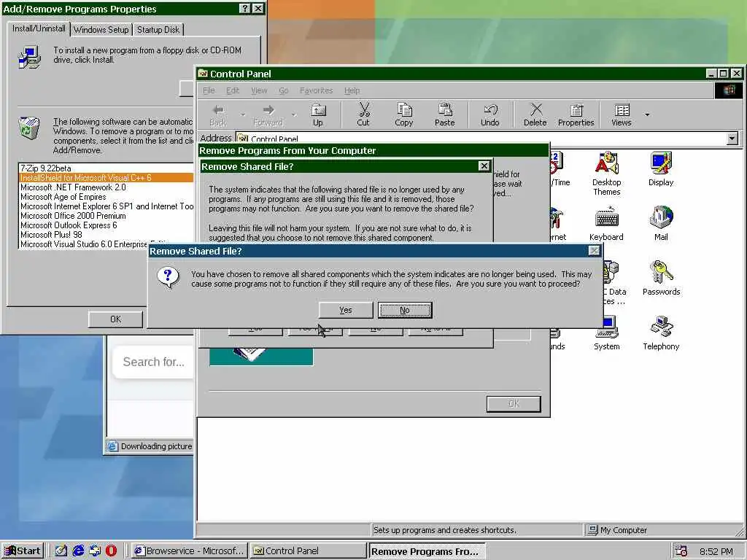747x560 pixels.
Task: Click the Remove Programs taskbar button
Action: point(427,551)
